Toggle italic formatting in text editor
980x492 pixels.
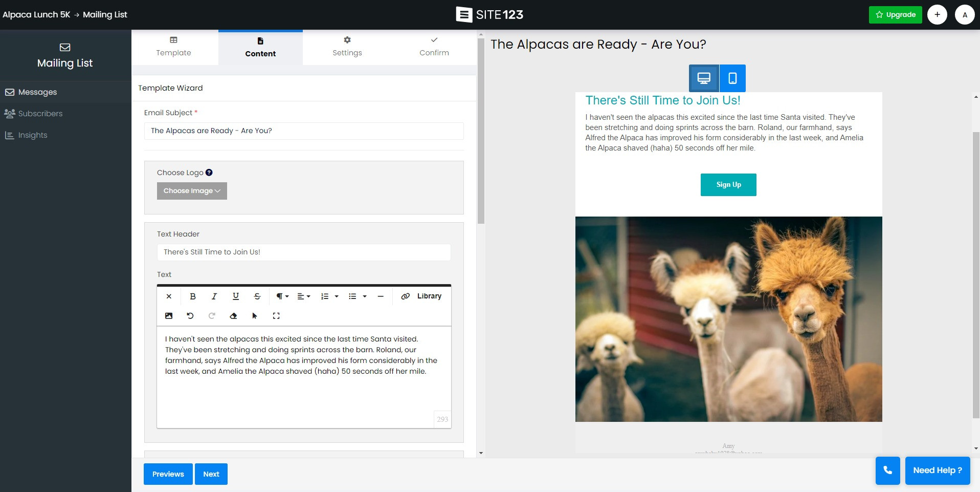click(214, 296)
